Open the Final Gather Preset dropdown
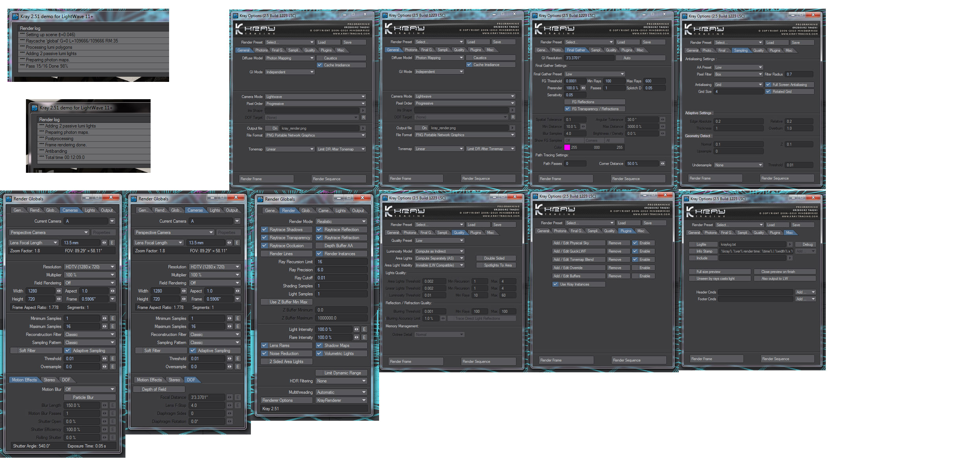The image size is (980, 466). [594, 74]
